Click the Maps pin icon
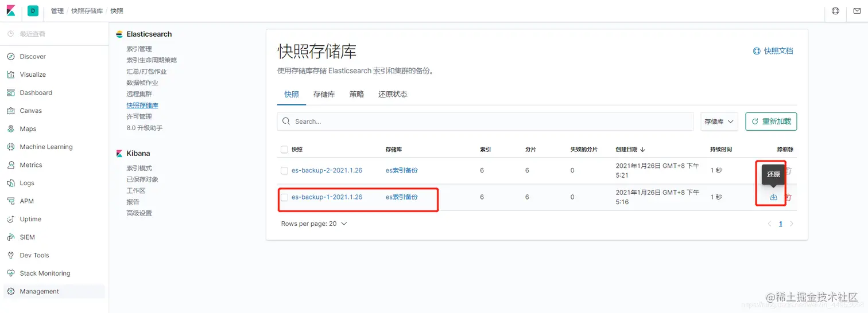Image resolution: width=868 pixels, height=313 pixels. click(10, 129)
